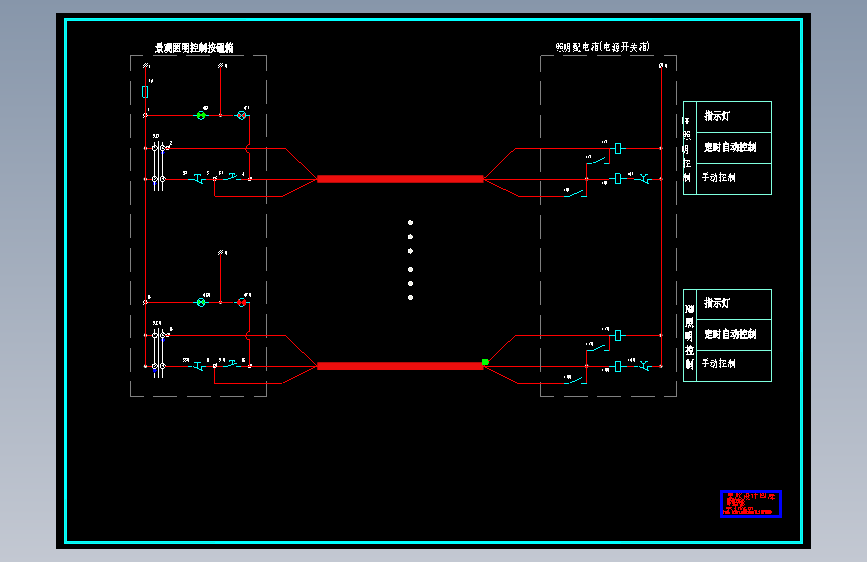Click the small green grip square on the lower cable
The image size is (867, 562).
485,362
